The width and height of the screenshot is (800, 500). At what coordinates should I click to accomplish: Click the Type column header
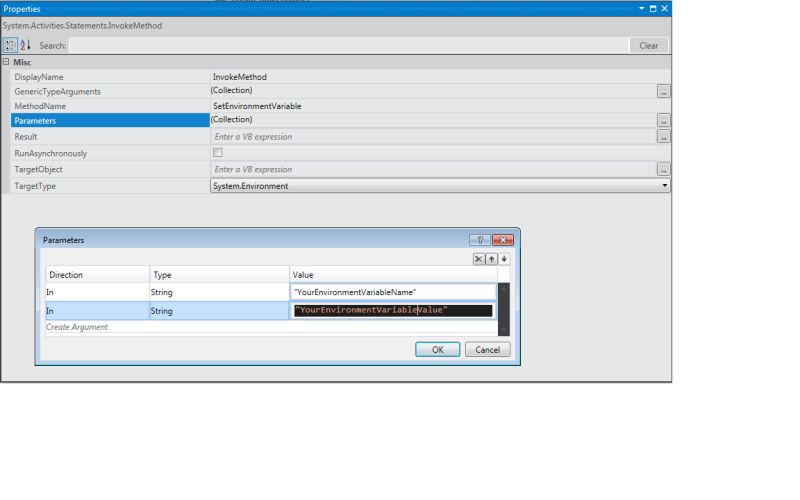(219, 274)
